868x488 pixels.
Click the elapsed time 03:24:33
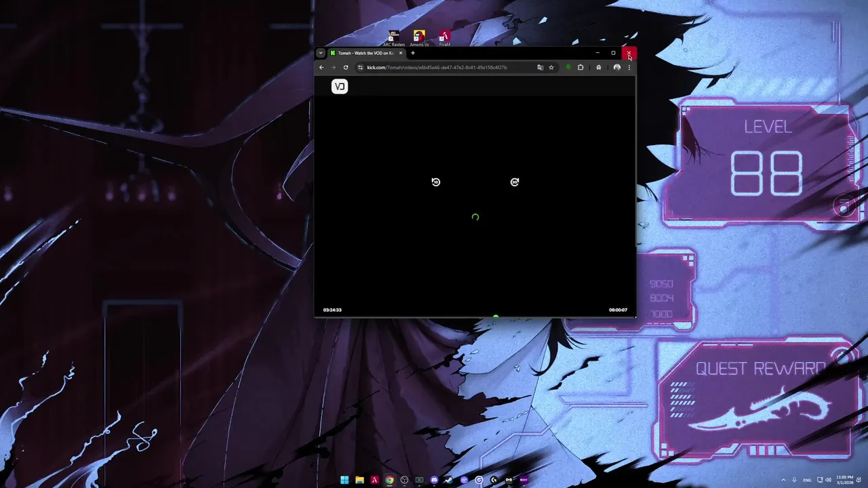click(332, 310)
